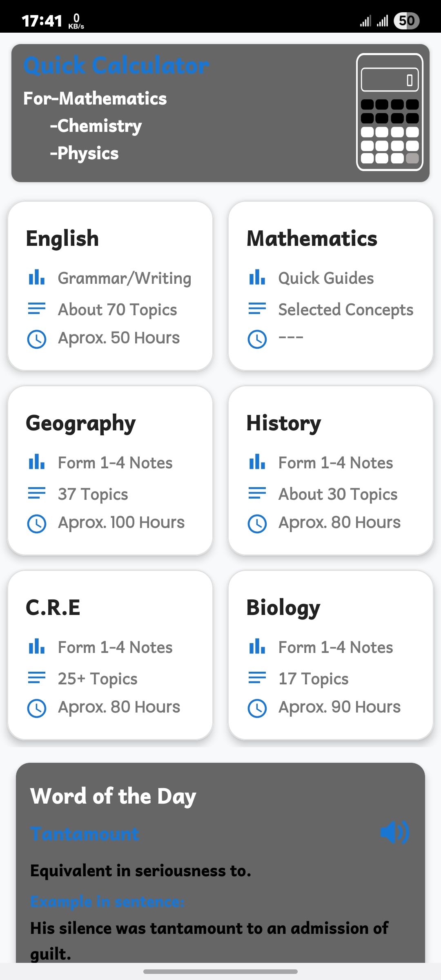Tap the clock icon in History card

[257, 523]
